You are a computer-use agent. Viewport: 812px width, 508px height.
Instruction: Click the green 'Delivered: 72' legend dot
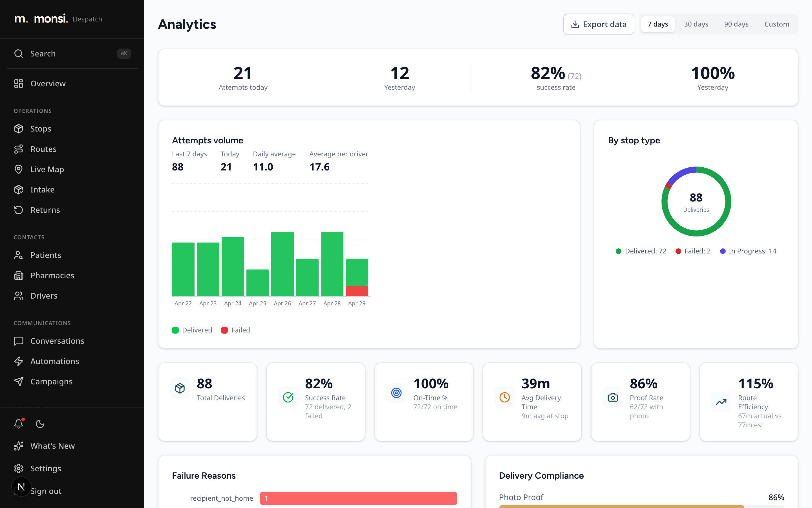tap(619, 251)
